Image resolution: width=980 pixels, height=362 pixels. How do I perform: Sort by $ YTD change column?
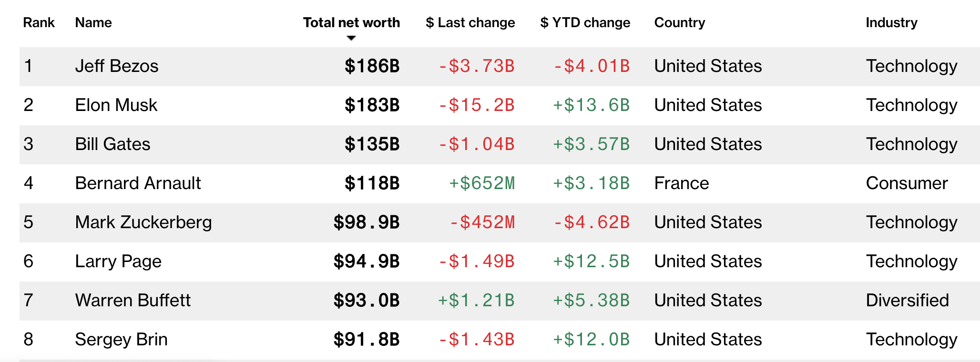(585, 22)
